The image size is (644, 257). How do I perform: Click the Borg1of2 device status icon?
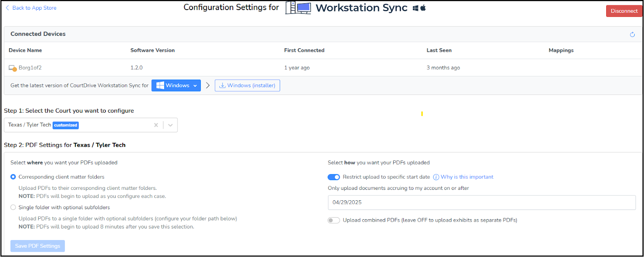13,68
